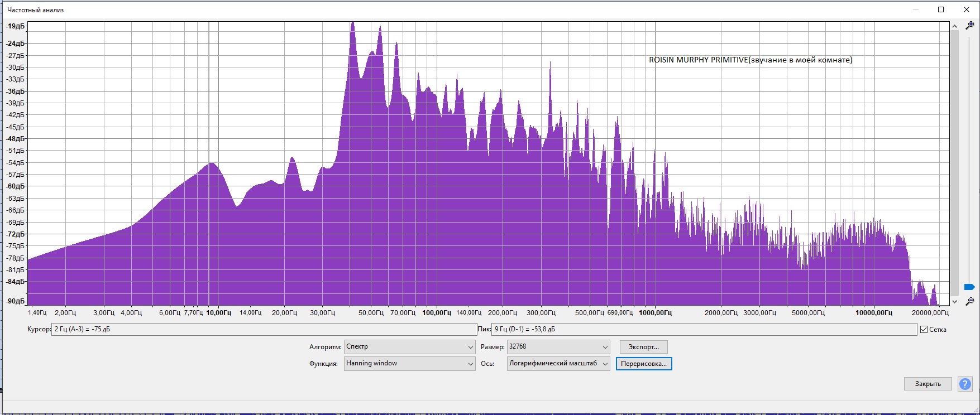Click the -90дБ level label
The height and width of the screenshot is (415, 980).
point(16,301)
